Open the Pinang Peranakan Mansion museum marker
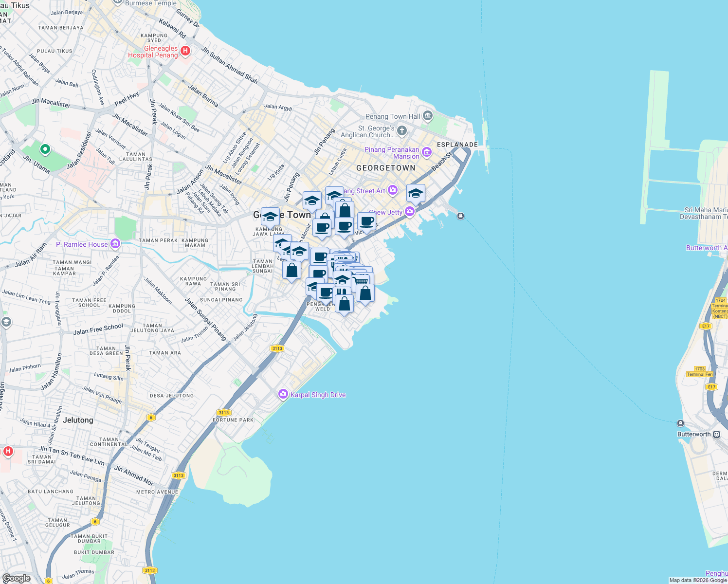728x584 pixels. click(x=427, y=152)
